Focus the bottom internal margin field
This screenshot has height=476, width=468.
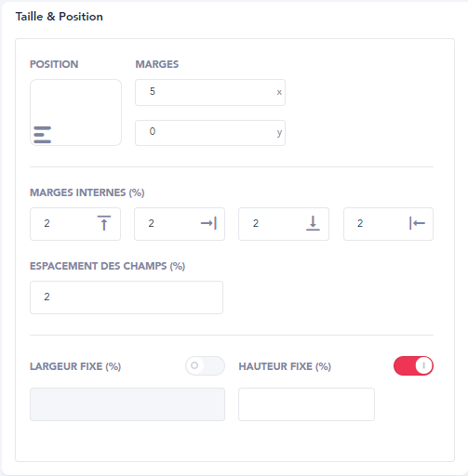(284, 224)
